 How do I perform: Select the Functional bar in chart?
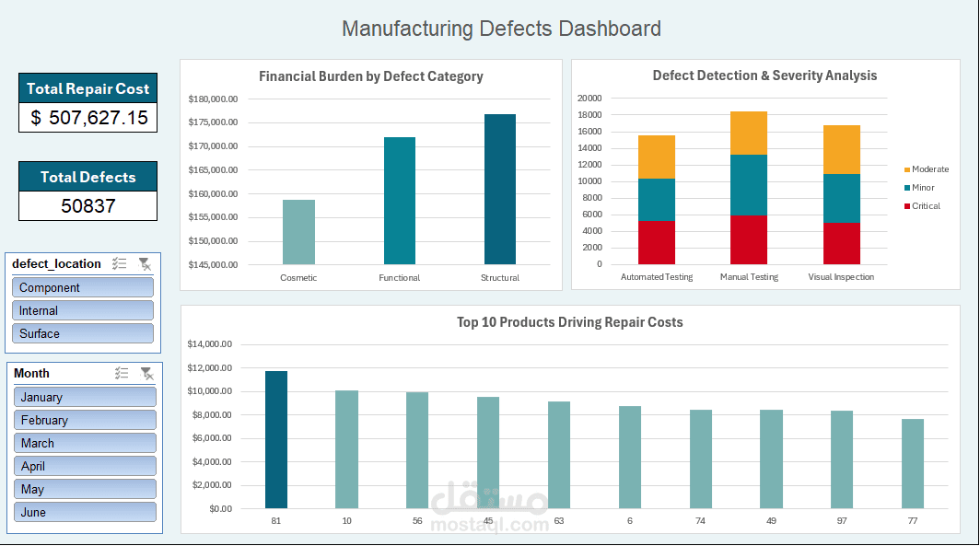tap(400, 201)
